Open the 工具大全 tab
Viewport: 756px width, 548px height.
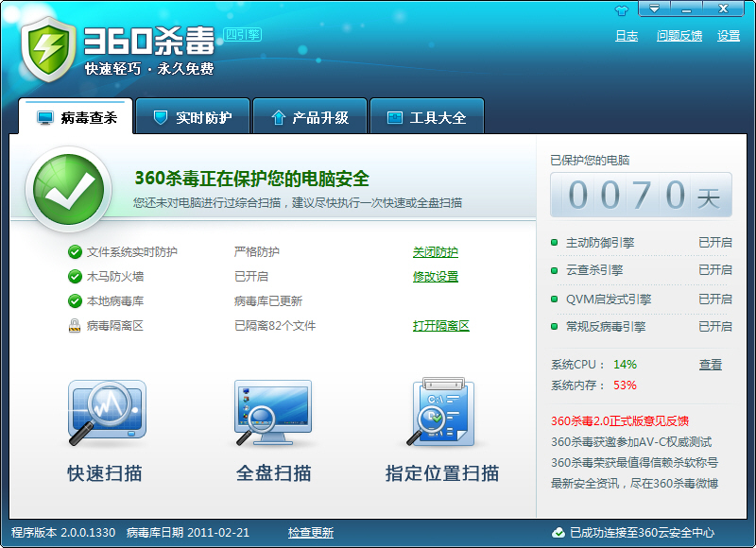(x=427, y=118)
